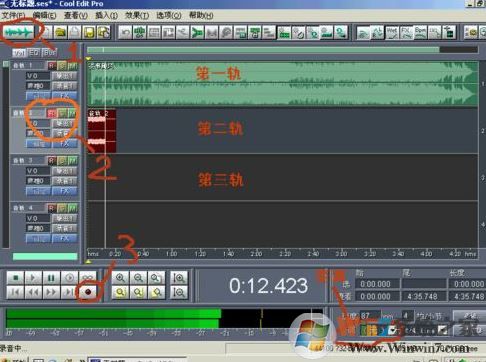Screen dimensions: 486x362
Task: Mute track 2 with the M button
Action: coord(72,113)
